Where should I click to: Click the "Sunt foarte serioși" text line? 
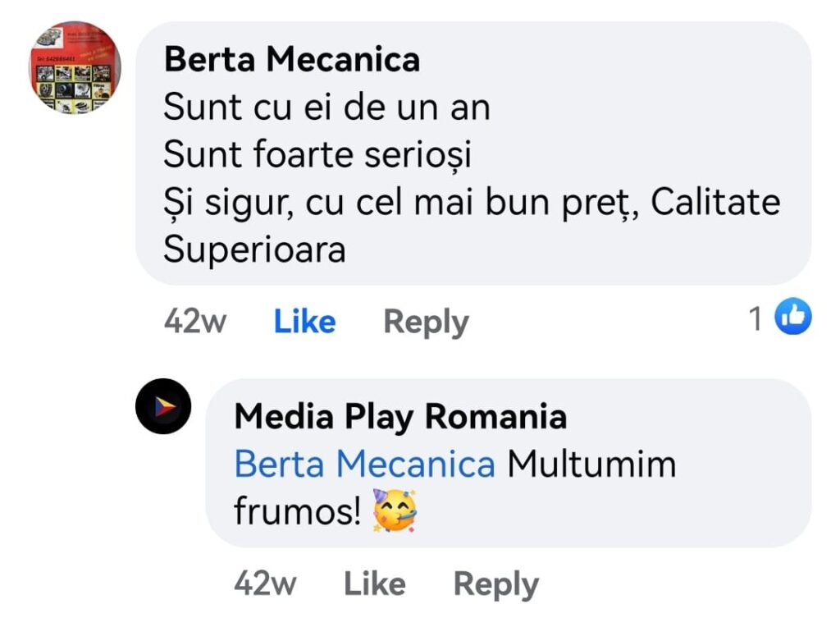click(317, 153)
